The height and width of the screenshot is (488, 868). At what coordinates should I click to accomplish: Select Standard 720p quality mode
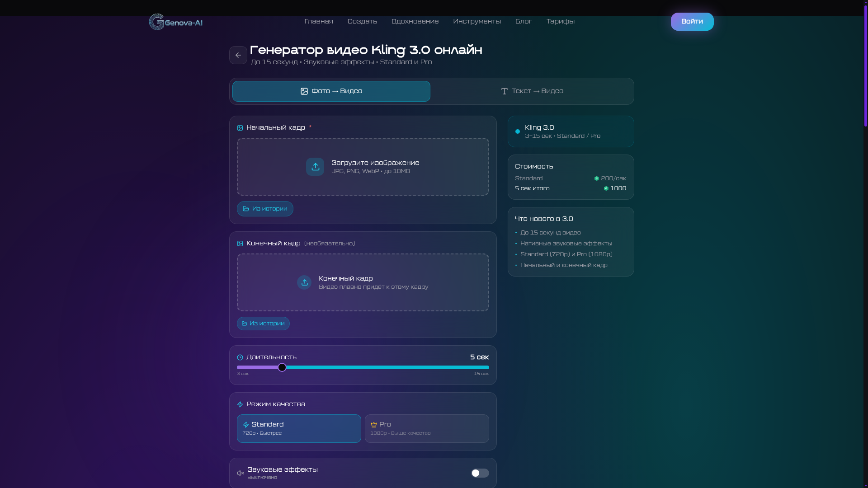point(299,428)
